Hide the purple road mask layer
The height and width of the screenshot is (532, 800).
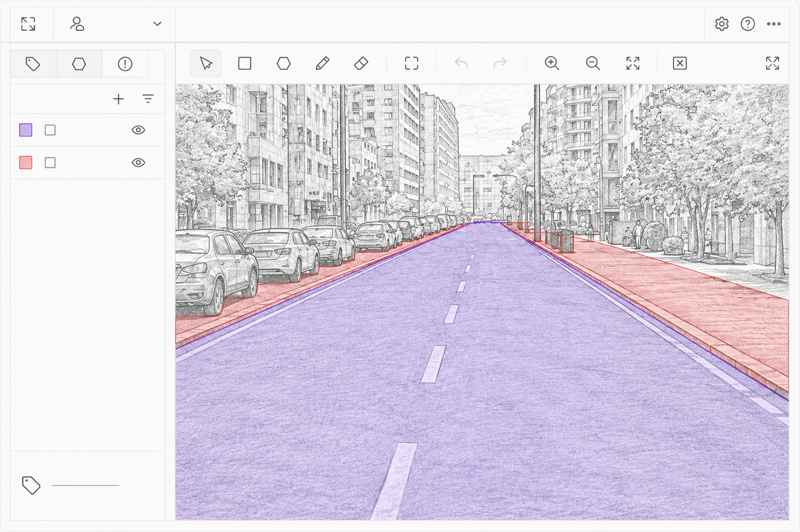(x=138, y=130)
